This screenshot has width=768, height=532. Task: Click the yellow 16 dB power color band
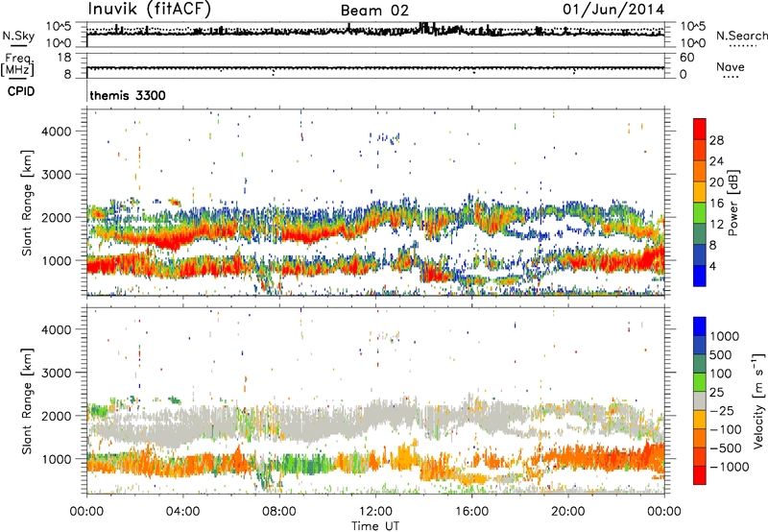[700, 191]
